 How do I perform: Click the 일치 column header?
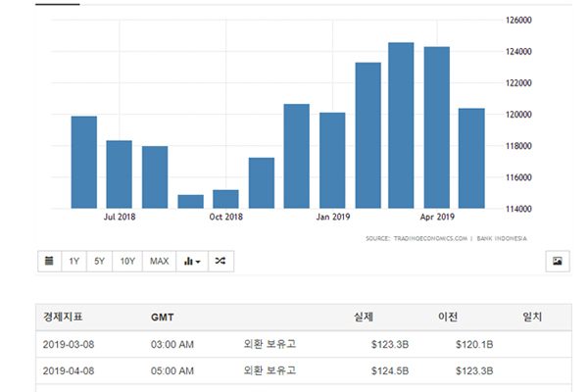pyautogui.click(x=533, y=318)
